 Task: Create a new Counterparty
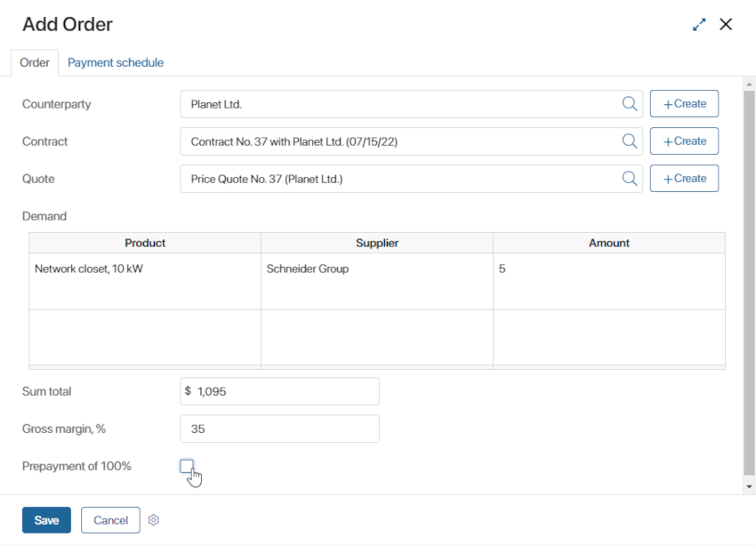point(684,104)
